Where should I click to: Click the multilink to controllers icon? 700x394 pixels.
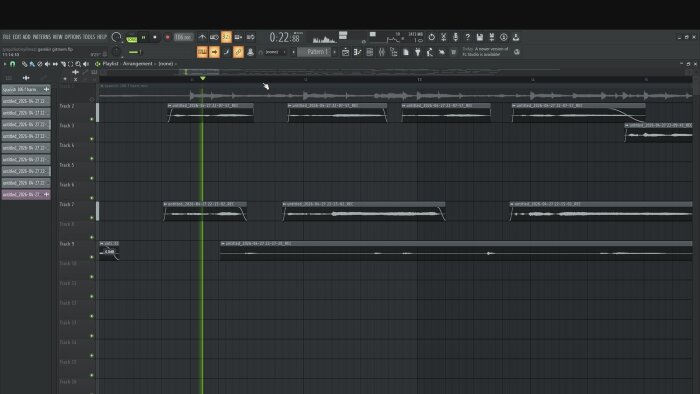click(x=250, y=52)
